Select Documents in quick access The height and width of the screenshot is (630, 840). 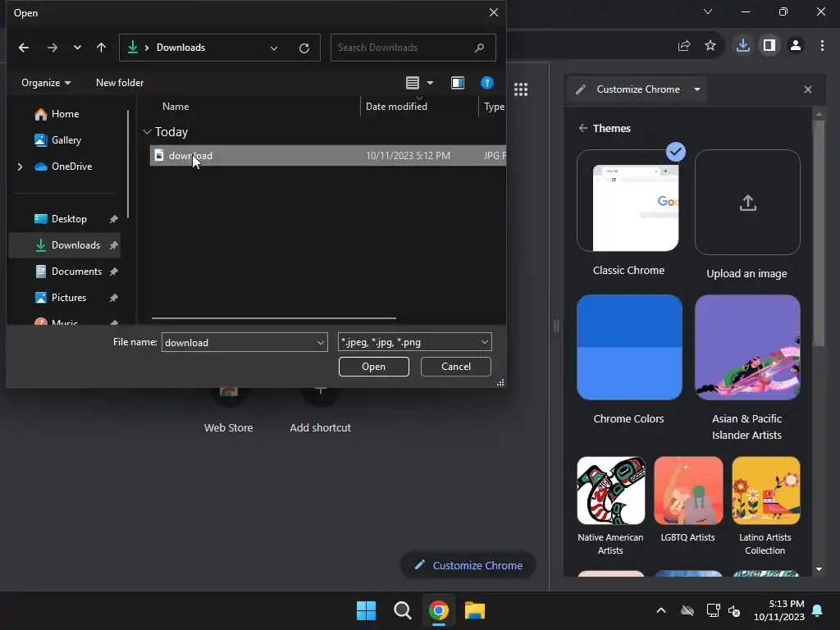pyautogui.click(x=68, y=271)
